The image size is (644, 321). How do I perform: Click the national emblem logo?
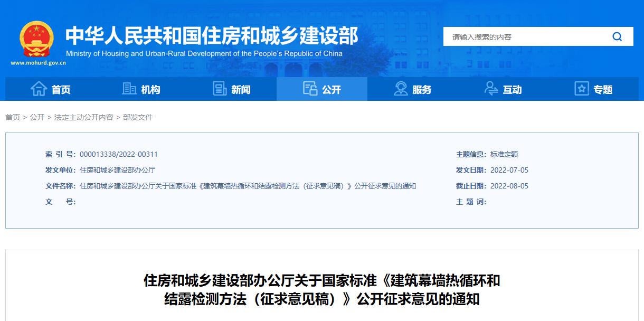coord(37,39)
